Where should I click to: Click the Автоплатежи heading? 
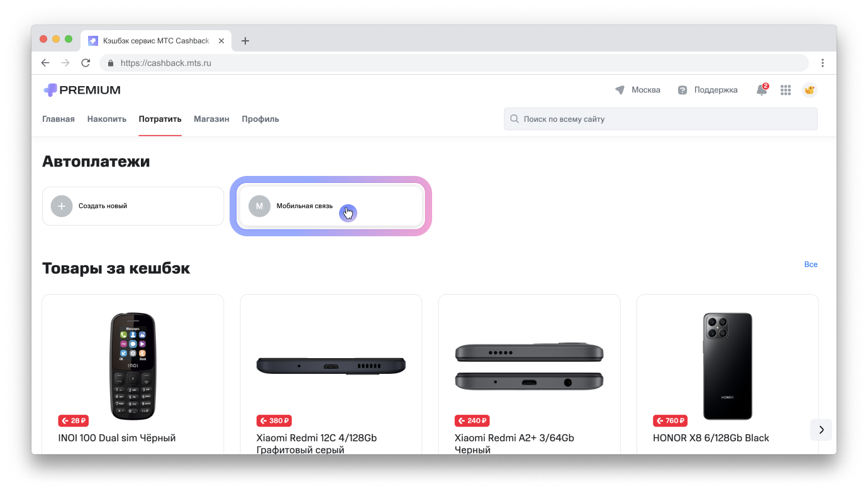[x=96, y=161]
